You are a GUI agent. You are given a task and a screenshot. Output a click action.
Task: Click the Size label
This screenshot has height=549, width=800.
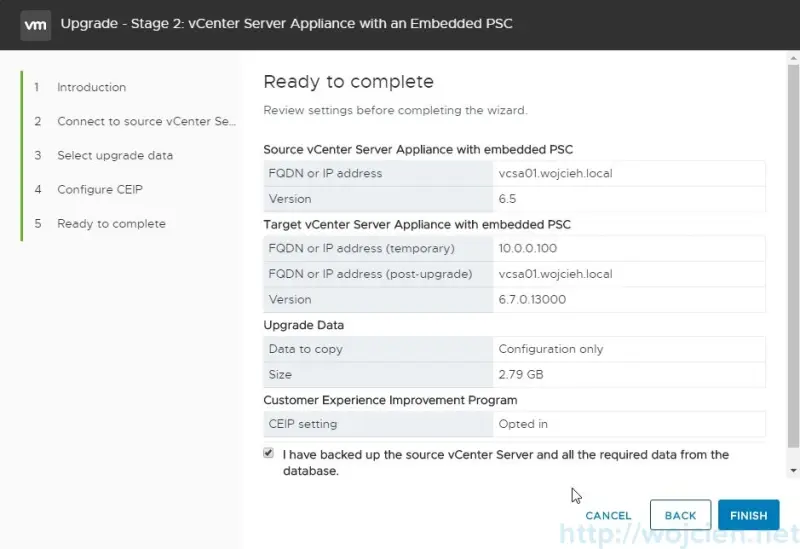(x=280, y=375)
